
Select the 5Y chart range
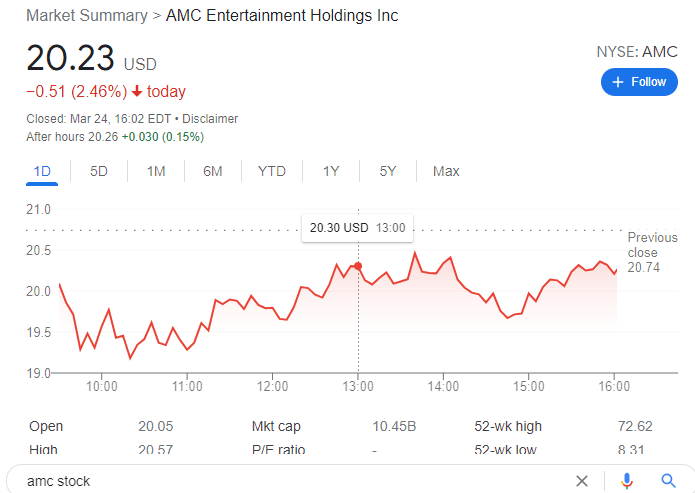pyautogui.click(x=388, y=171)
